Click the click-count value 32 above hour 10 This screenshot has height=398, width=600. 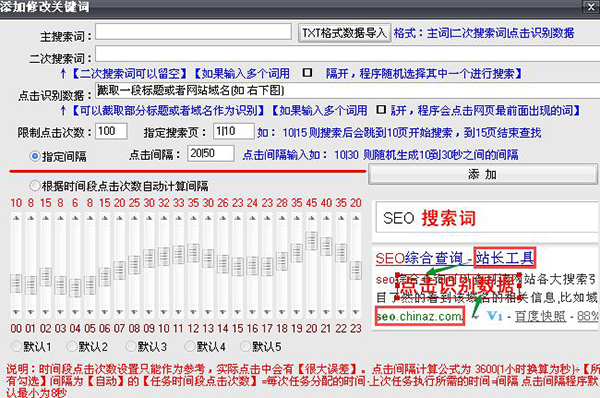click(164, 203)
